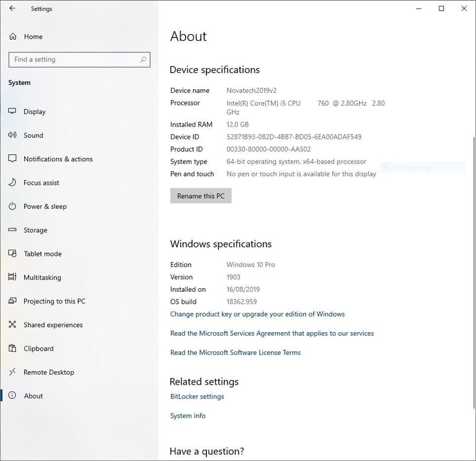The height and width of the screenshot is (461, 476).
Task: Click the Windows specifications heading
Action: [221, 244]
